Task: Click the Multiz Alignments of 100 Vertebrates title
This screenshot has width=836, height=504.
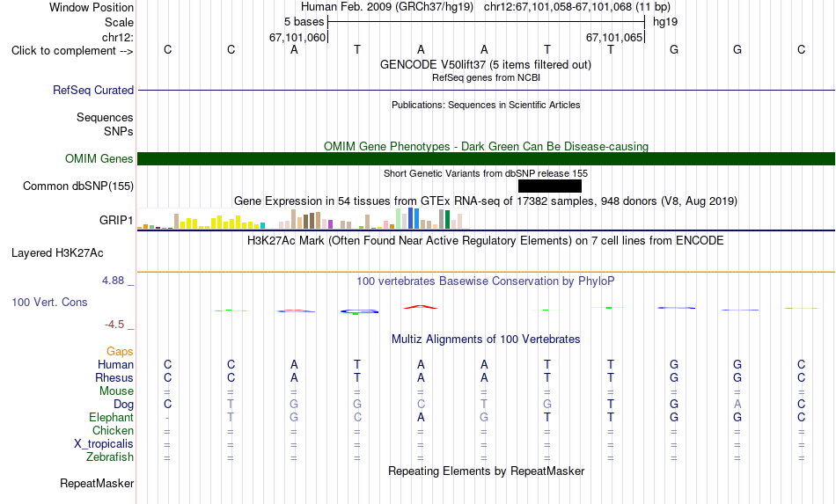Action: (x=486, y=339)
